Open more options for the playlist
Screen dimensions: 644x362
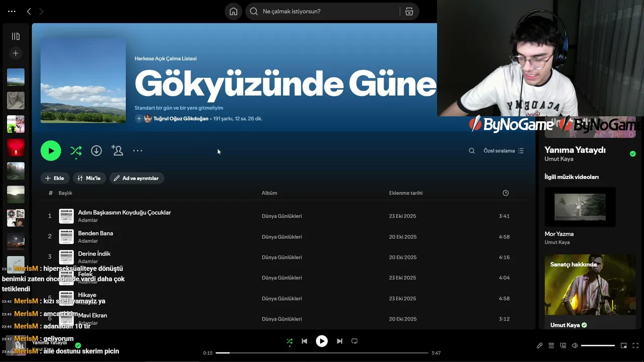(x=138, y=151)
